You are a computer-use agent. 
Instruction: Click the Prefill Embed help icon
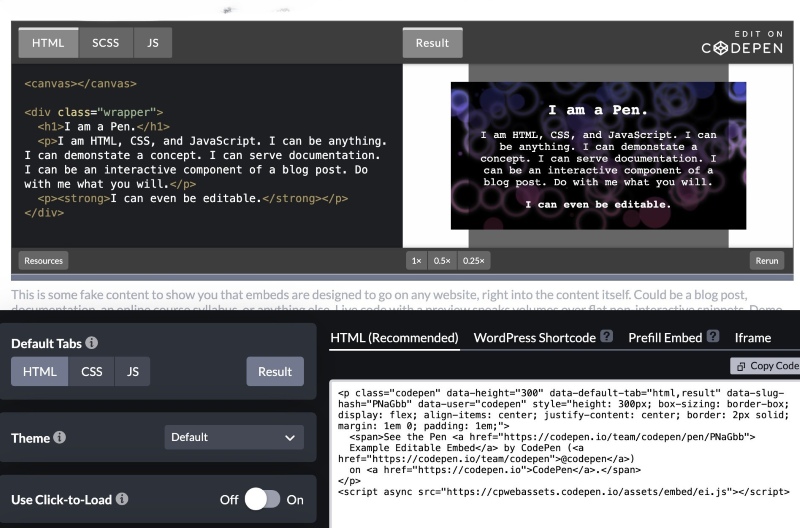tap(713, 336)
